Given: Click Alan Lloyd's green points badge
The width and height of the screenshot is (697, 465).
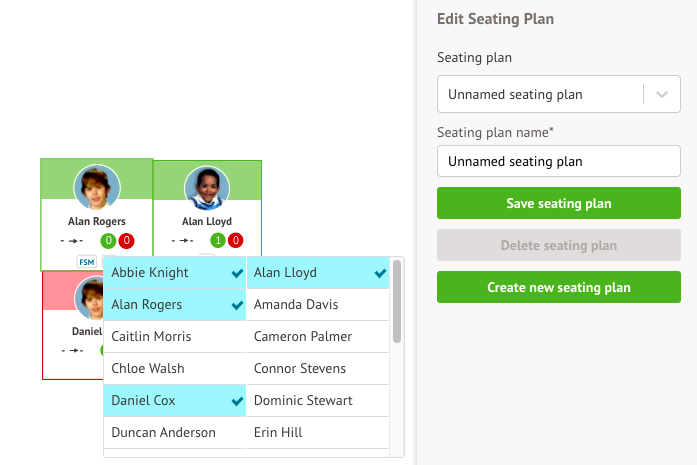Looking at the screenshot, I should pyautogui.click(x=217, y=240).
